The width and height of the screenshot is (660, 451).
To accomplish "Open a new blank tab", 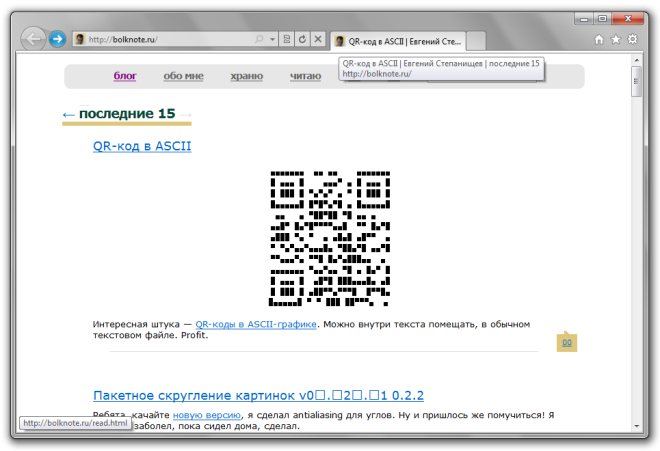I will 476,41.
